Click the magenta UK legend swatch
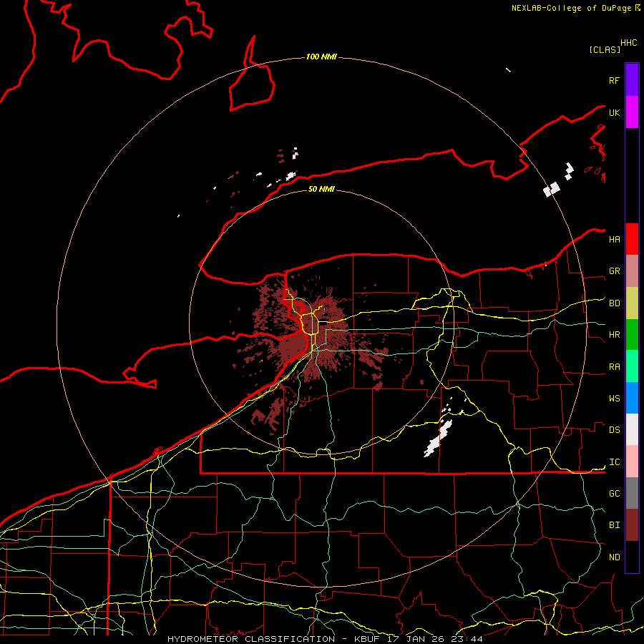Image resolution: width=644 pixels, height=644 pixels. 632,112
